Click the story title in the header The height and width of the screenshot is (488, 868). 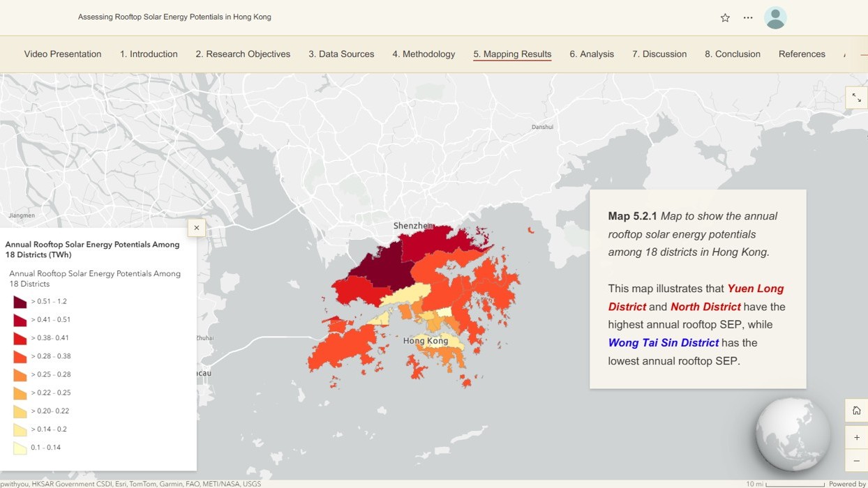tap(174, 17)
